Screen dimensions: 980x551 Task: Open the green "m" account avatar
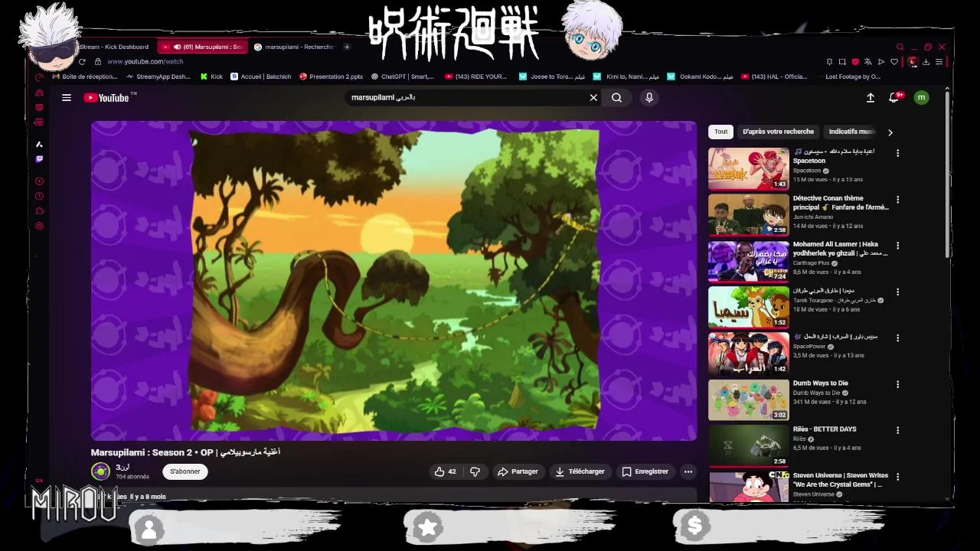pos(922,97)
